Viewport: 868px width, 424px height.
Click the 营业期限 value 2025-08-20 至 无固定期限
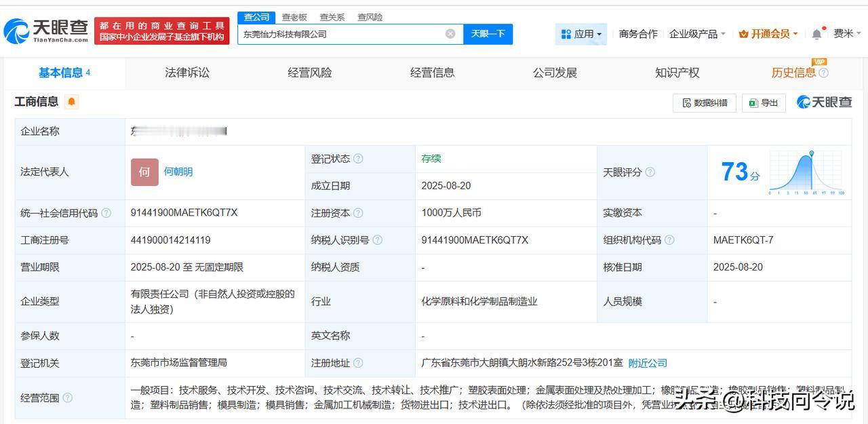coord(187,267)
